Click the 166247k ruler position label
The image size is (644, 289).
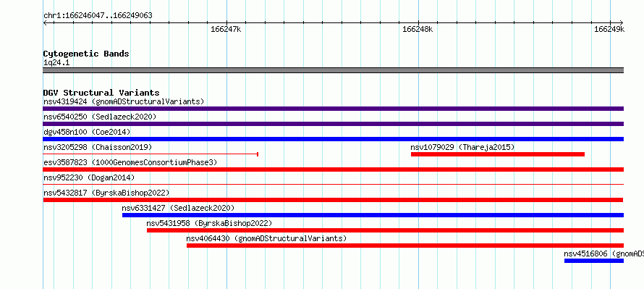coord(226,29)
